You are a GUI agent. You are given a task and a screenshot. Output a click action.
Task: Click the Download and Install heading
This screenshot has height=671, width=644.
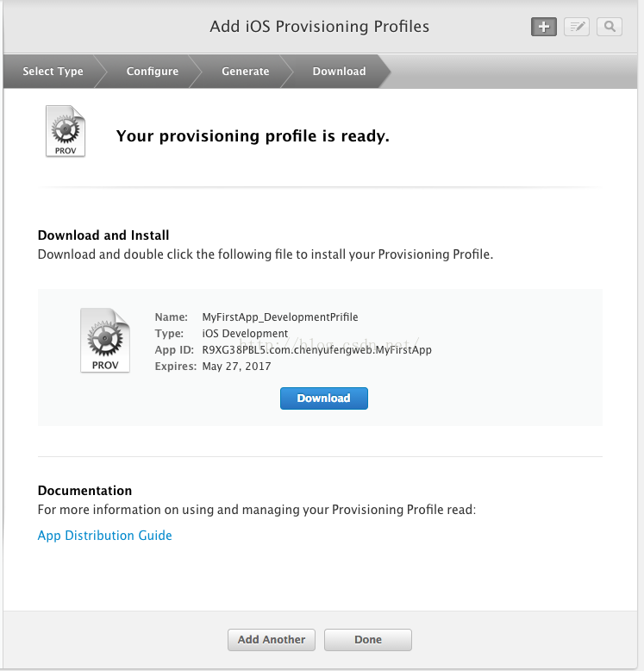[x=103, y=235]
